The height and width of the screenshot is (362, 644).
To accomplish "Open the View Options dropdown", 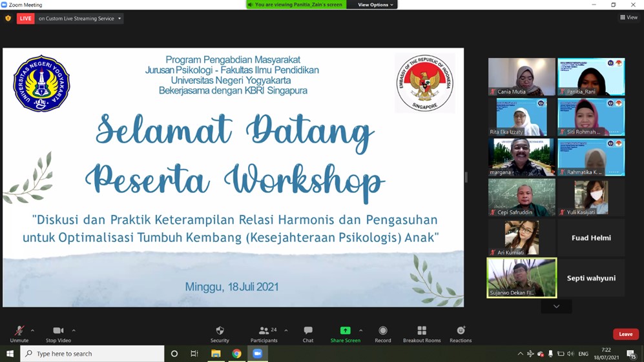I will tap(375, 5).
